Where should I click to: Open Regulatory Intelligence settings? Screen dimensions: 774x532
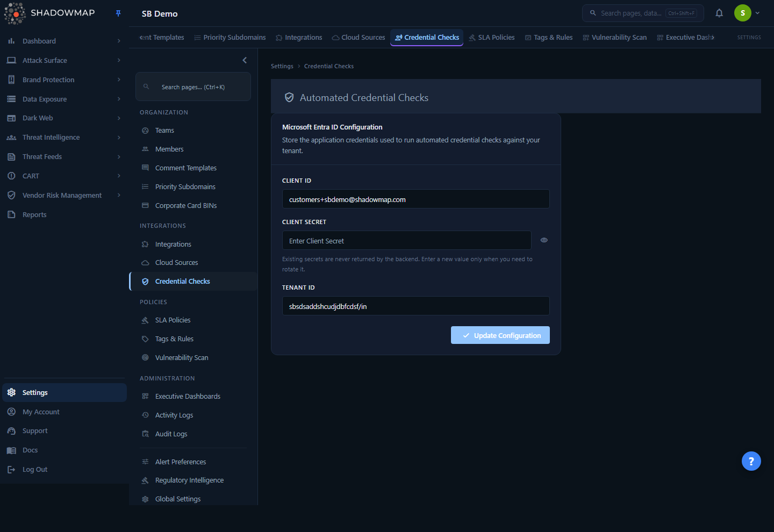click(x=189, y=480)
